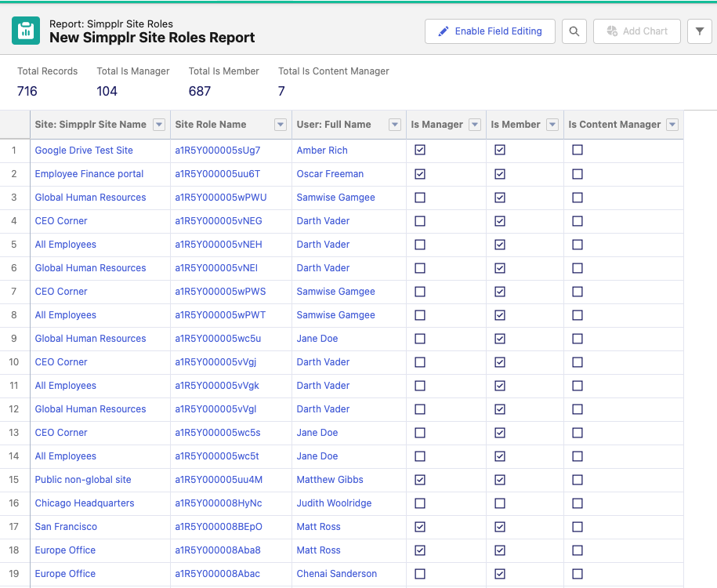Toggle Is Member checkbox in row 9
717x588 pixels.
tap(500, 339)
